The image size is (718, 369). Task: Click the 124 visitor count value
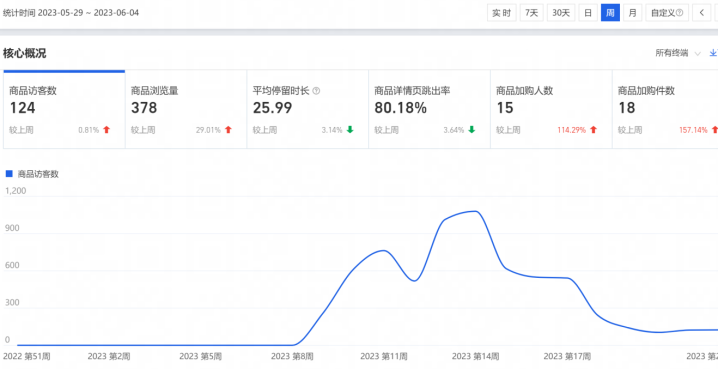coord(22,108)
